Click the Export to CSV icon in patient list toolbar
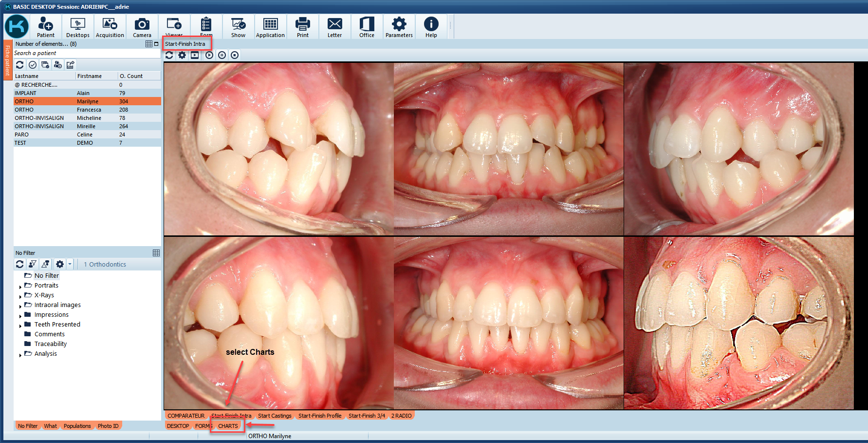 [x=71, y=65]
